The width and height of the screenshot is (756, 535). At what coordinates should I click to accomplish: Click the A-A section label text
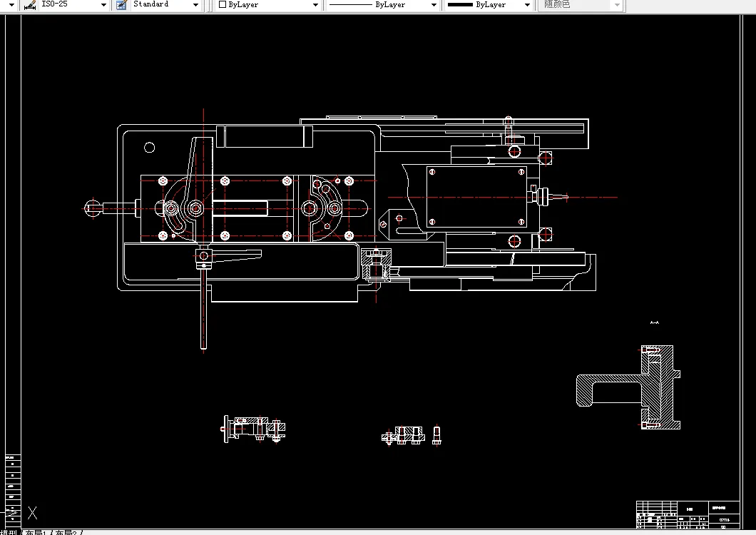[654, 322]
